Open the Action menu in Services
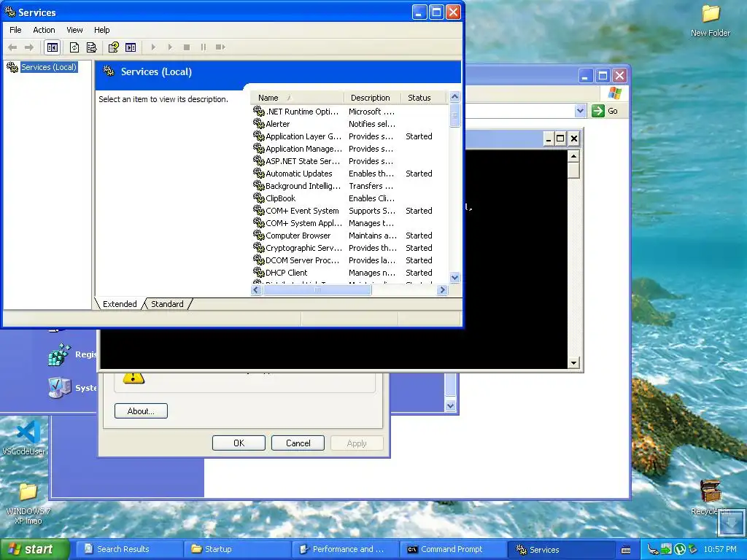The width and height of the screenshot is (747, 560). pos(44,29)
